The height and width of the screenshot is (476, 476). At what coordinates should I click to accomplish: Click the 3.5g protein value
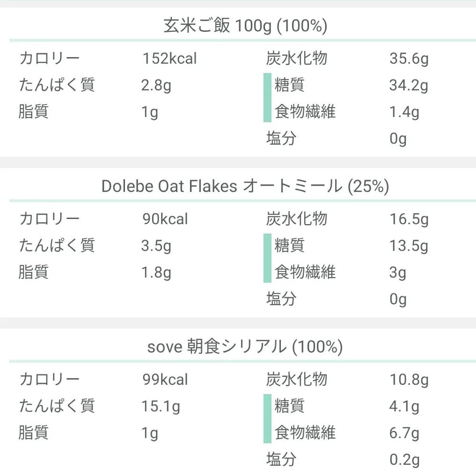[156, 246]
